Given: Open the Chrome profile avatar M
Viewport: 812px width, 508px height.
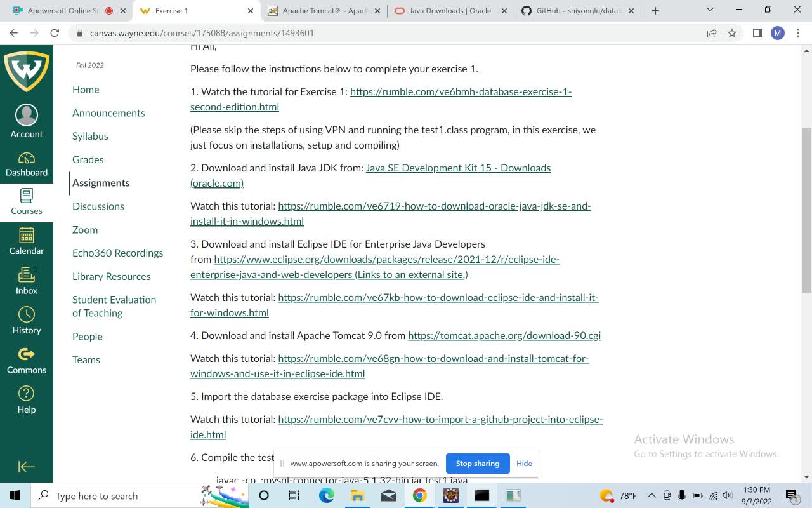Looking at the screenshot, I should (778, 33).
